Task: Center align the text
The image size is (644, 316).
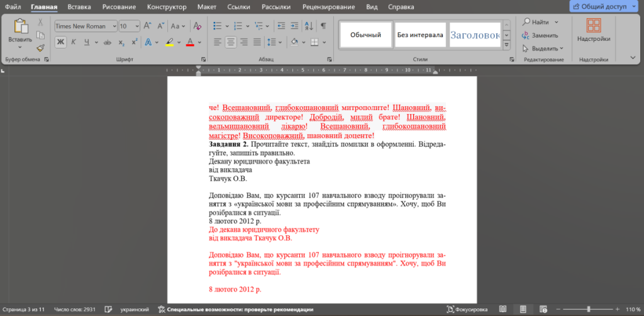Action: pos(231,42)
